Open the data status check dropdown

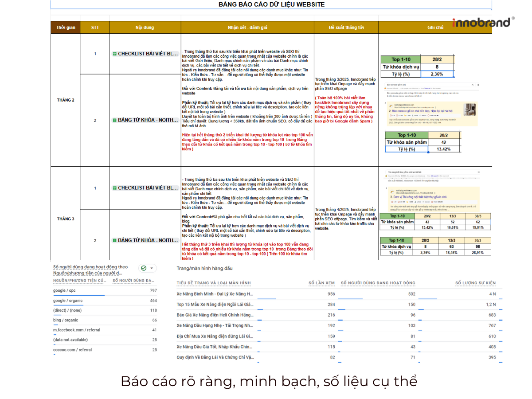pos(148,268)
